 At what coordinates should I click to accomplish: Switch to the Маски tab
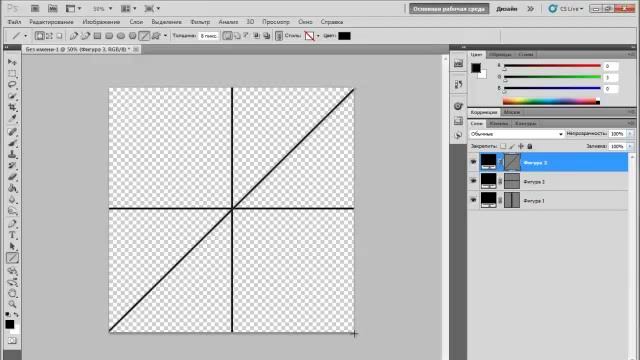point(511,112)
